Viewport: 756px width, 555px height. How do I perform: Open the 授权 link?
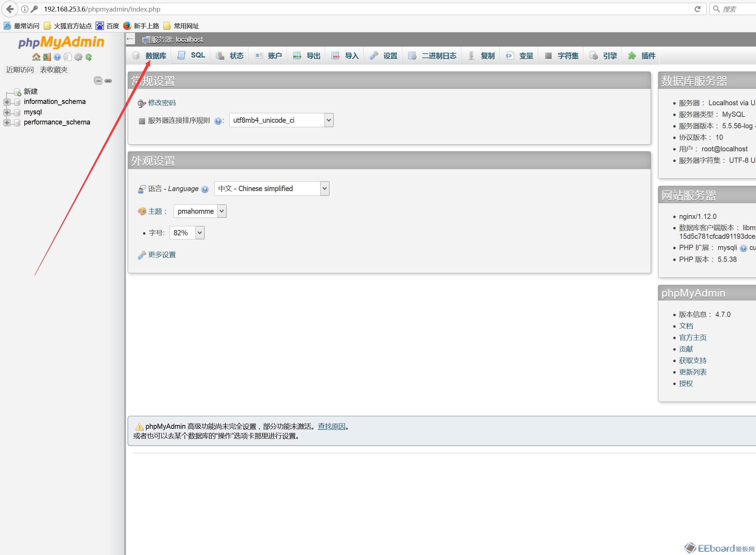pos(686,383)
